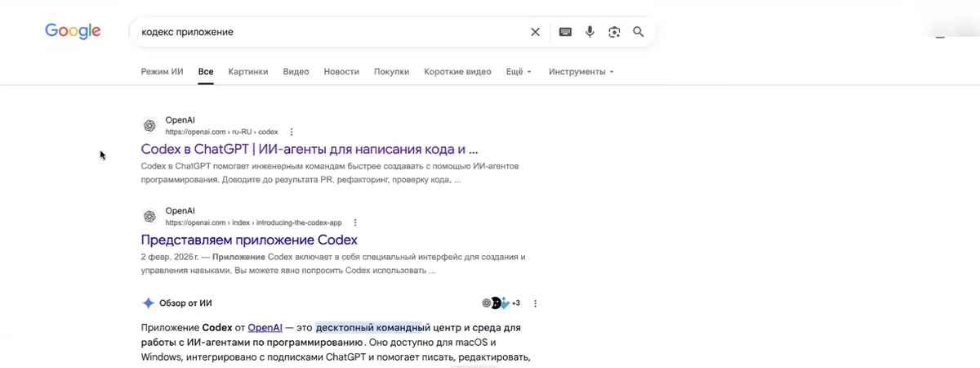Click OpenAI site name above Codex в ChatGPT

coord(180,119)
